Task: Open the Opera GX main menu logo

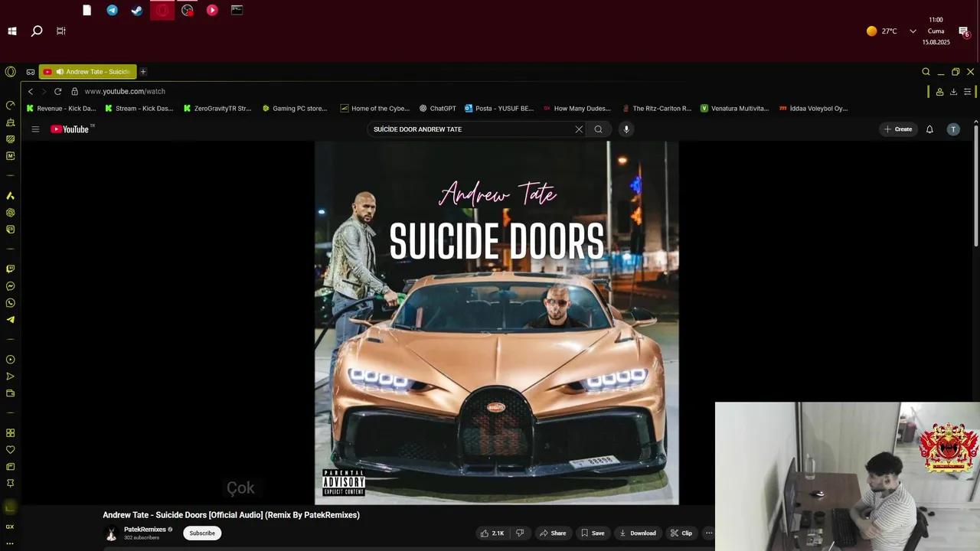Action: pyautogui.click(x=10, y=71)
